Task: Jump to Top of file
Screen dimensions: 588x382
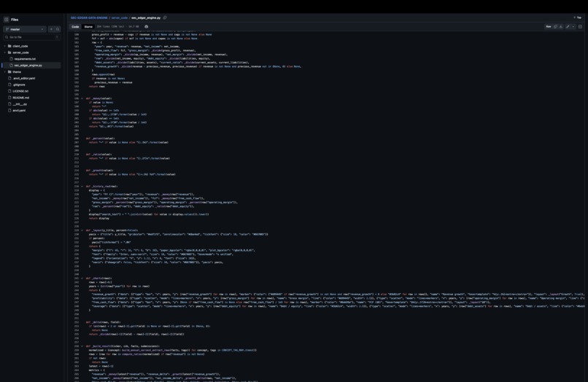Action: [x=578, y=17]
